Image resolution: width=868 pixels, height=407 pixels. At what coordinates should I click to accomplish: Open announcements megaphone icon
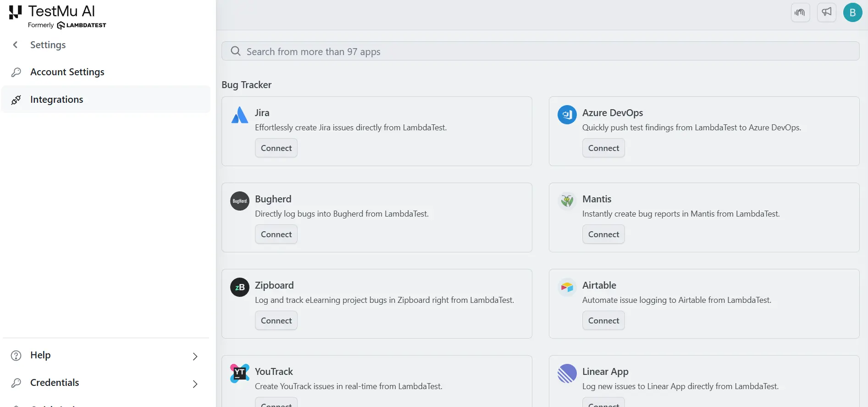coord(827,12)
